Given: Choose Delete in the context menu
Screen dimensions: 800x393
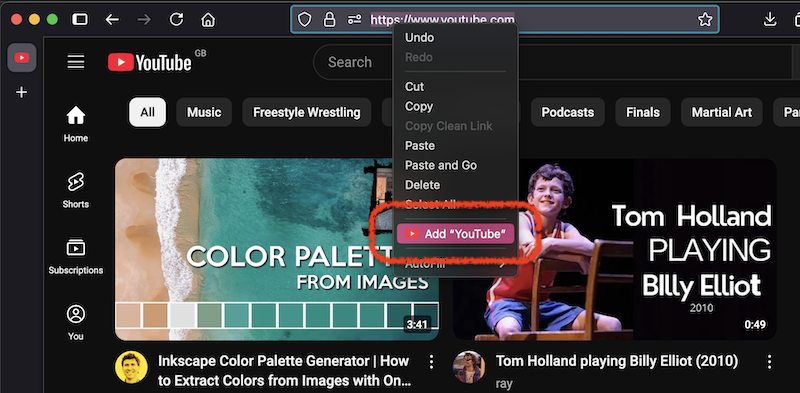Looking at the screenshot, I should (x=455, y=185).
